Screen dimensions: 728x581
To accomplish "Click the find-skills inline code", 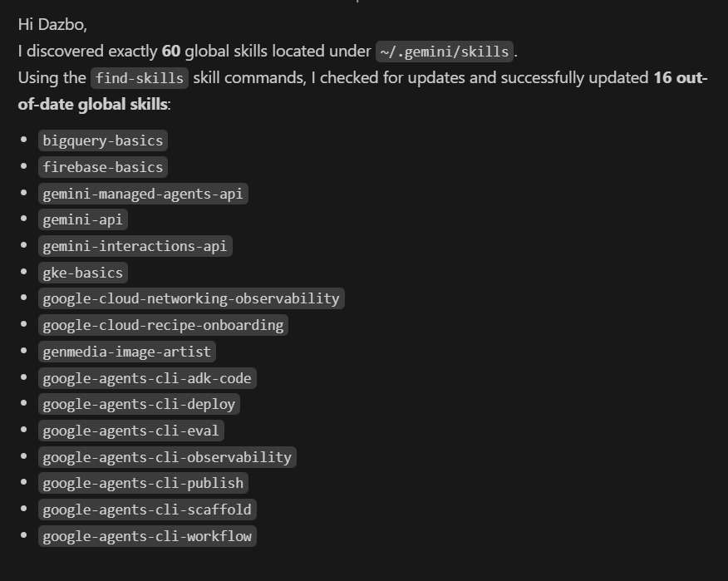I will [x=140, y=78].
